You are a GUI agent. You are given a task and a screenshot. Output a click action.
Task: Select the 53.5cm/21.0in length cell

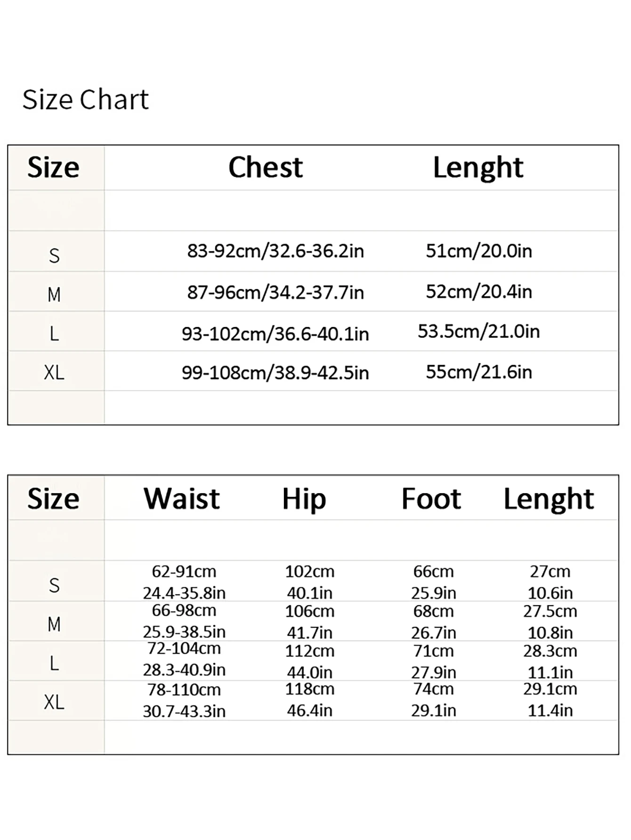click(x=478, y=331)
